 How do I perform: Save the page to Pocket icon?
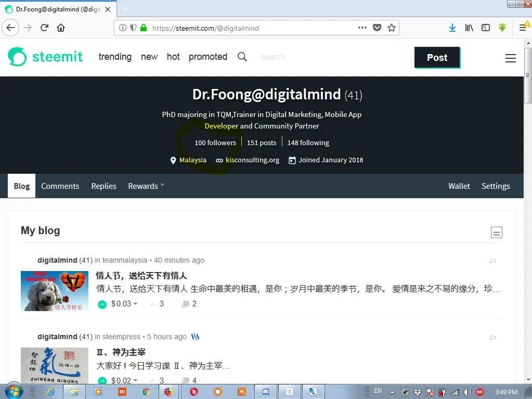point(377,28)
